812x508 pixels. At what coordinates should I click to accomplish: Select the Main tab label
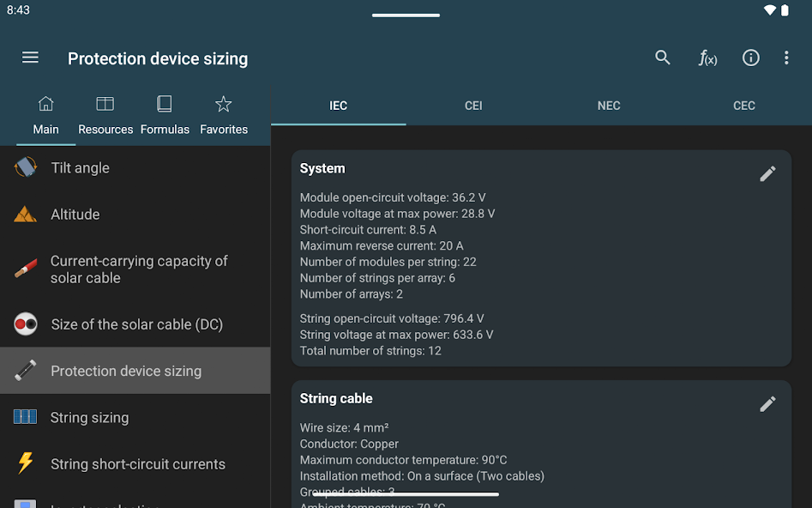click(45, 129)
